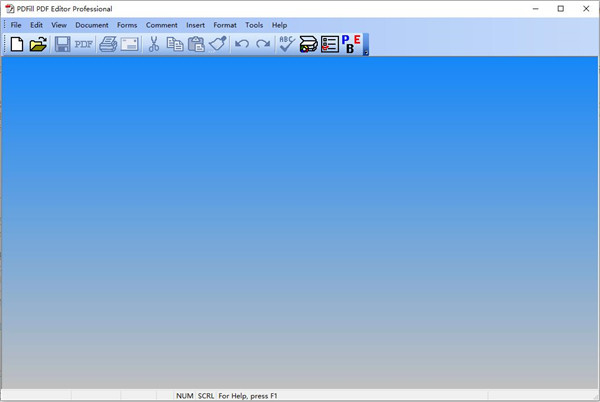Open the Help menu
Image resolution: width=600 pixels, height=402 pixels.
pos(279,25)
